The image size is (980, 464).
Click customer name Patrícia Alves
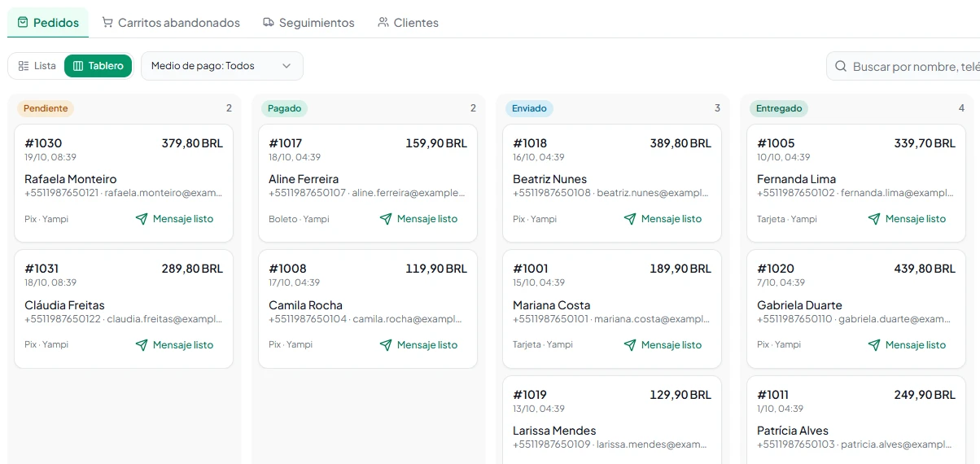pos(793,431)
